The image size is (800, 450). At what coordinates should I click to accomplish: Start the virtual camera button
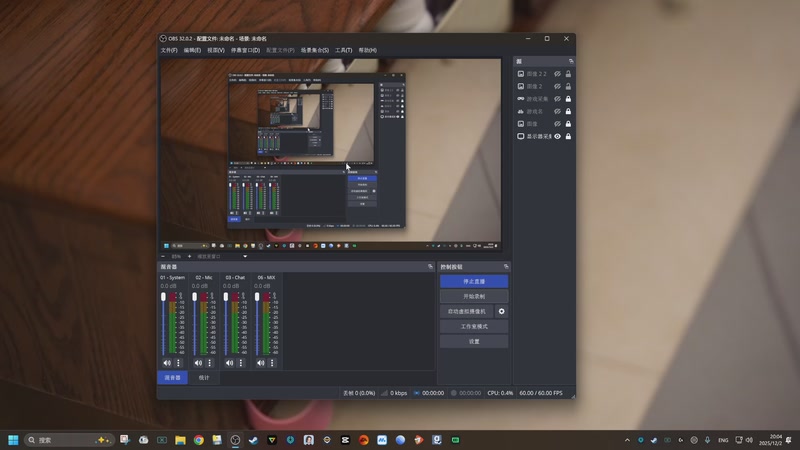pos(466,311)
